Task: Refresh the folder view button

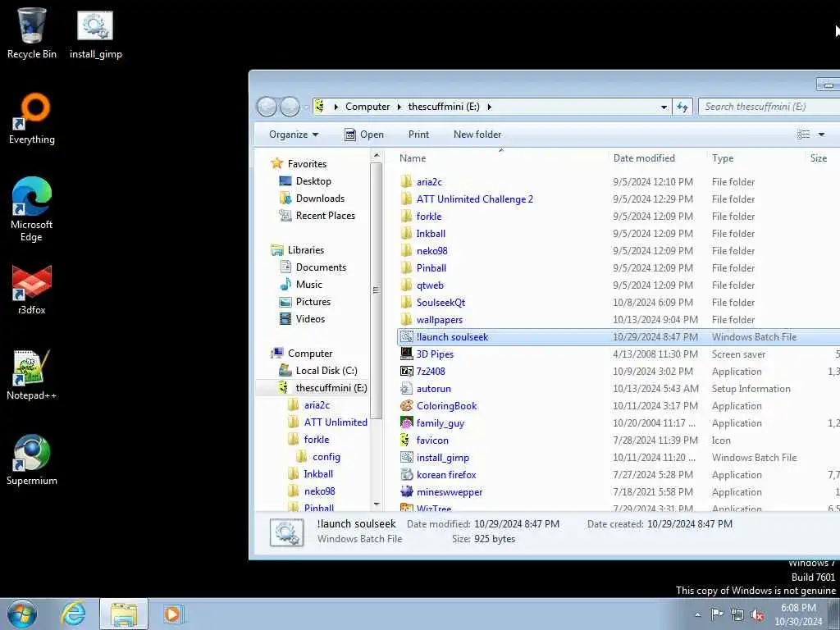Action: (682, 107)
